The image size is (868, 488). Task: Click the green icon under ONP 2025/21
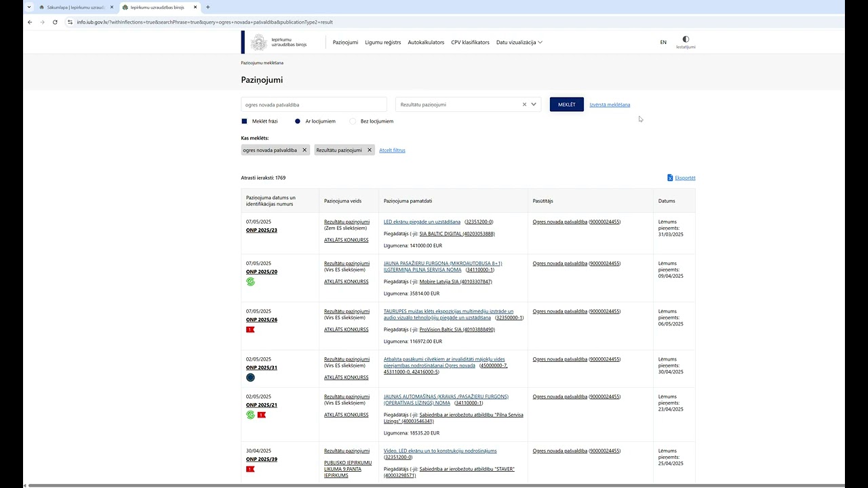pyautogui.click(x=250, y=415)
